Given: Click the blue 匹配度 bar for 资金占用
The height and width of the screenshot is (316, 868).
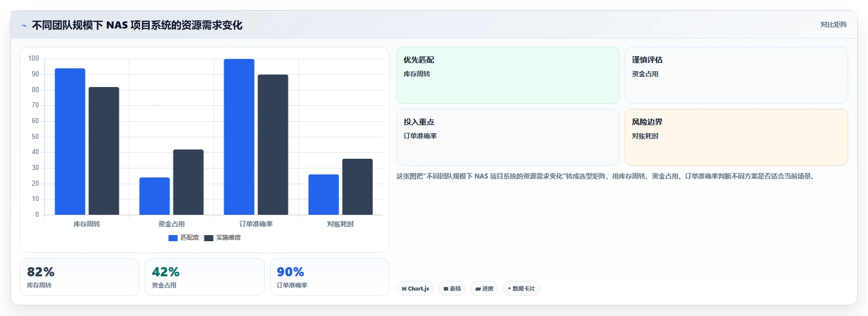Looking at the screenshot, I should 154,196.
